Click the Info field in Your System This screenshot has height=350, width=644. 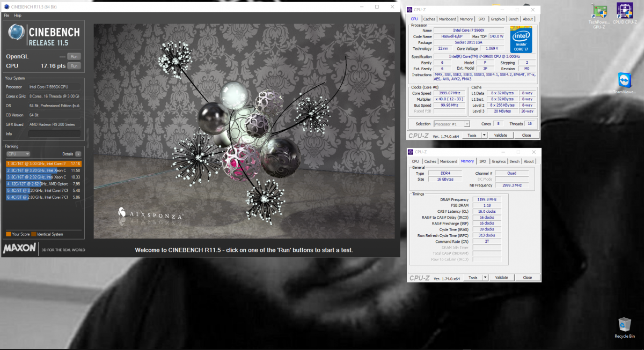(54, 134)
